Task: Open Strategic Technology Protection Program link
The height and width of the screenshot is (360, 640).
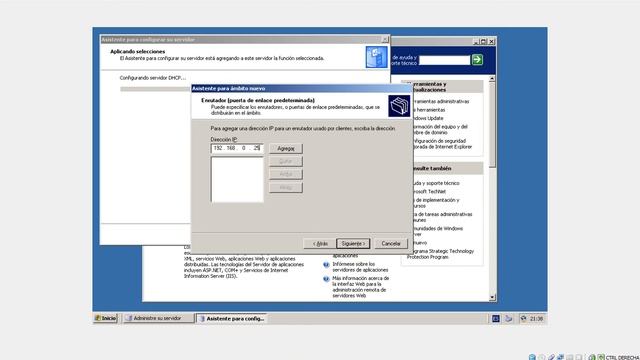Action: coord(441,254)
